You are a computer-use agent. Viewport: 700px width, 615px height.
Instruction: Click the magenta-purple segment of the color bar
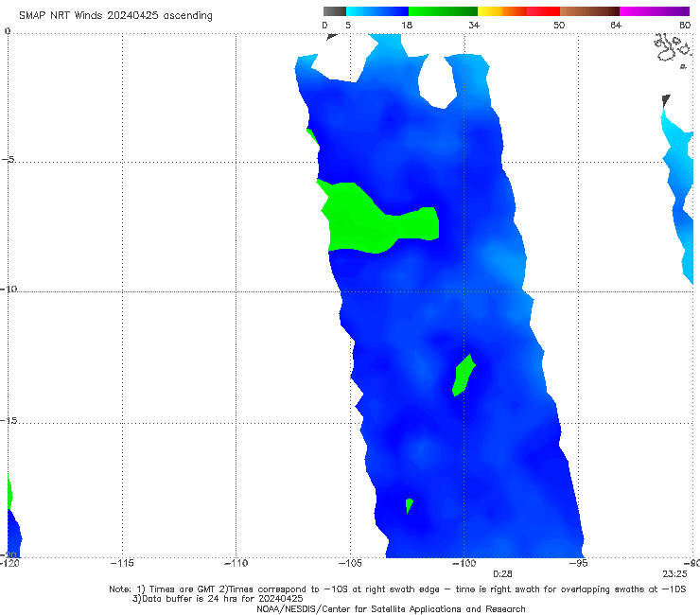point(655,11)
